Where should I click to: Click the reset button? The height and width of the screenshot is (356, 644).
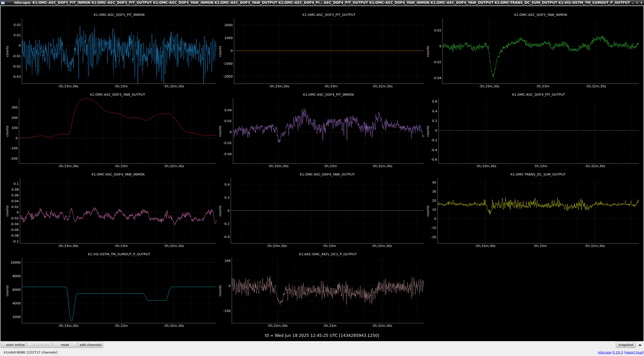[65, 345]
